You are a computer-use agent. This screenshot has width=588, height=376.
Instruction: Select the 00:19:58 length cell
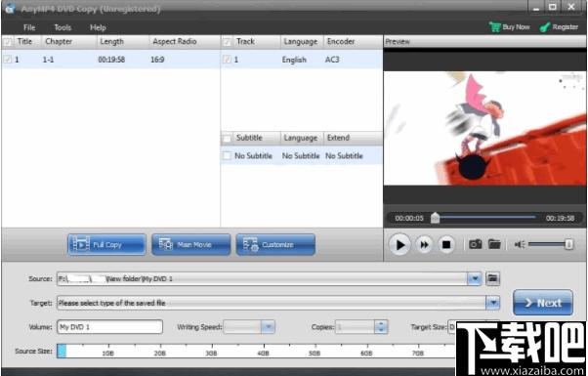(x=111, y=60)
